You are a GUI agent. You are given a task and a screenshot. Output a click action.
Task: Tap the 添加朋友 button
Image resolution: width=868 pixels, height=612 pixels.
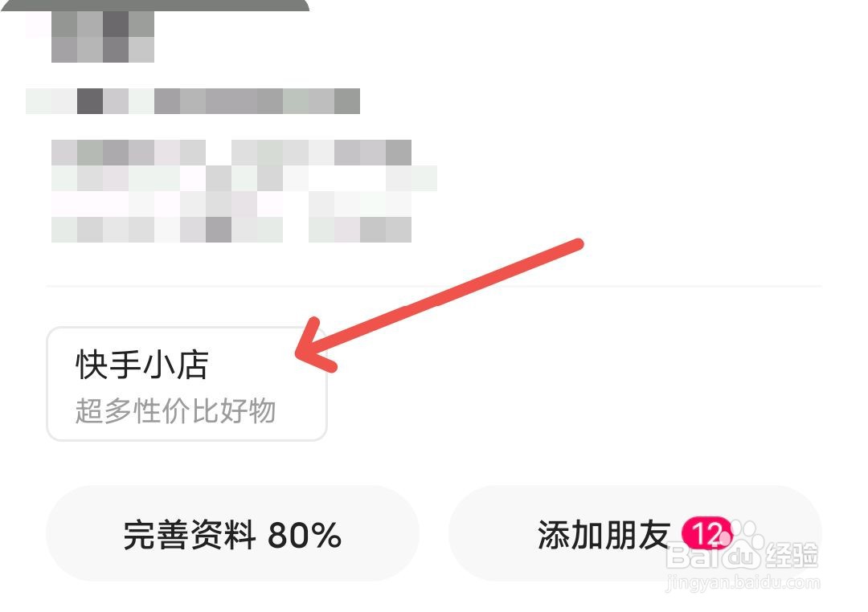coord(635,533)
